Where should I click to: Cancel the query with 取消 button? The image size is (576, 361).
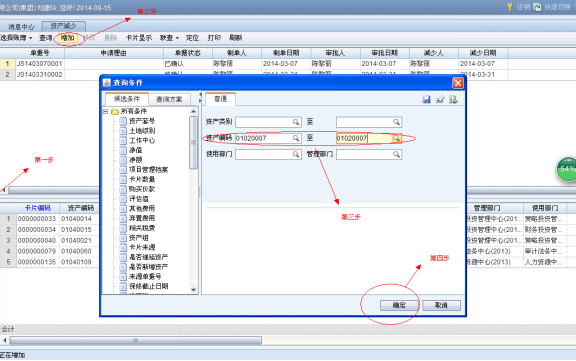441,305
